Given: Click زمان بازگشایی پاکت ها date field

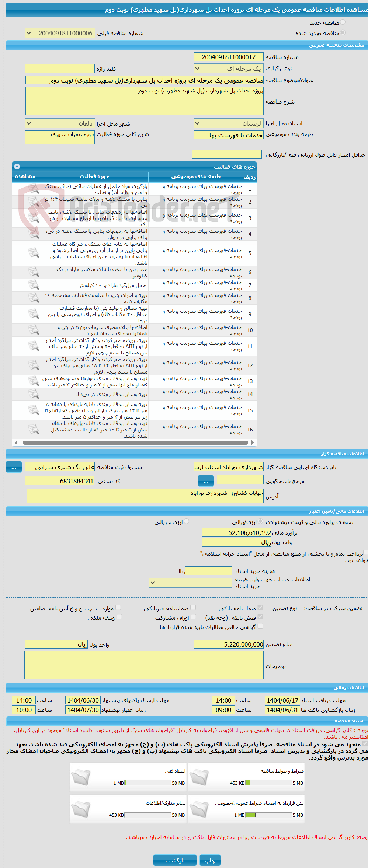Looking at the screenshot, I should click(x=282, y=710).
